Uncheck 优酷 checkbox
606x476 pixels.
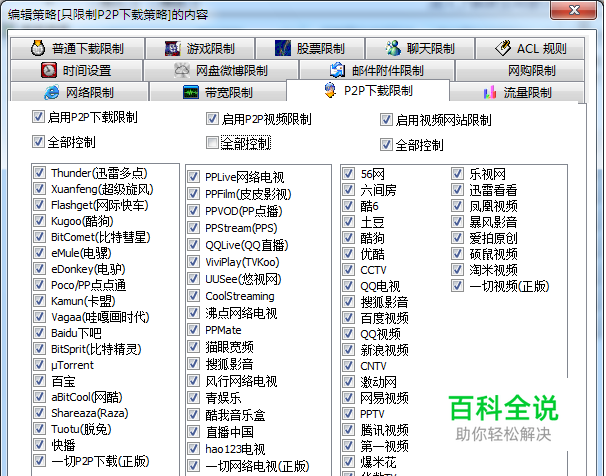click(349, 254)
